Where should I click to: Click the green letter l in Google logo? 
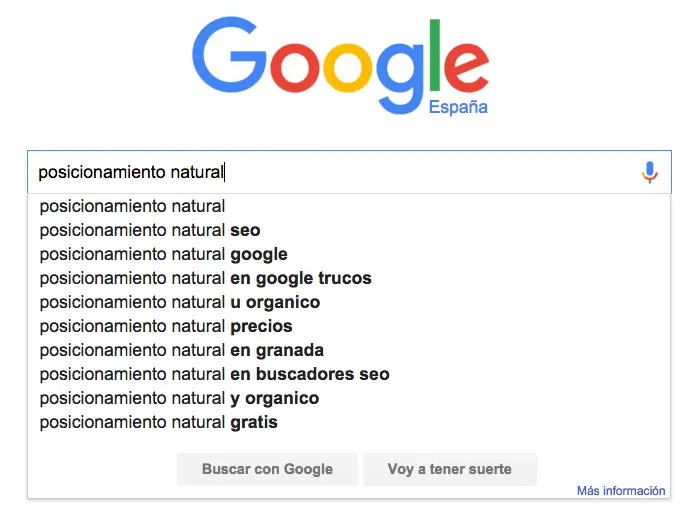coord(435,55)
